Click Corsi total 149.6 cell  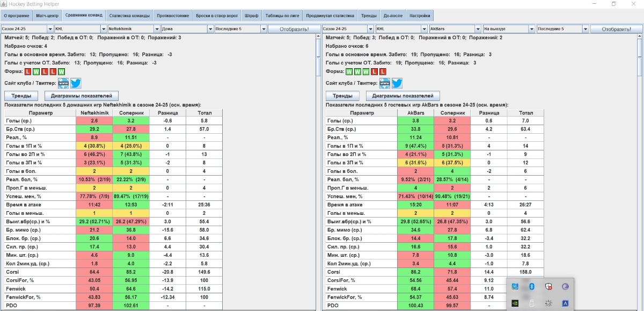click(204, 272)
